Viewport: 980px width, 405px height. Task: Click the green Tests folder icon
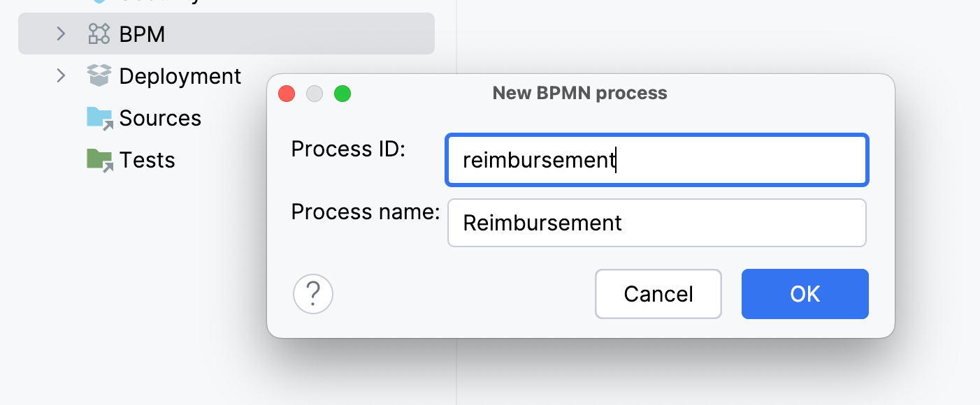point(99,160)
